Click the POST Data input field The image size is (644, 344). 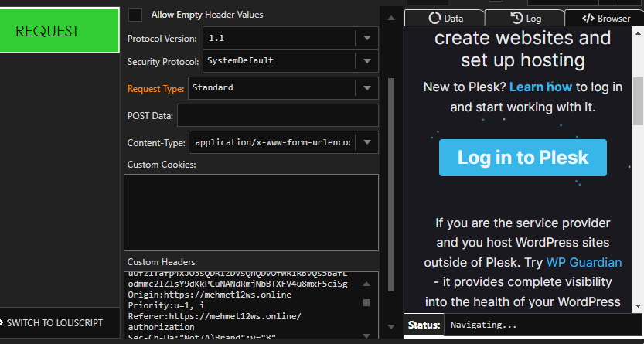(278, 115)
